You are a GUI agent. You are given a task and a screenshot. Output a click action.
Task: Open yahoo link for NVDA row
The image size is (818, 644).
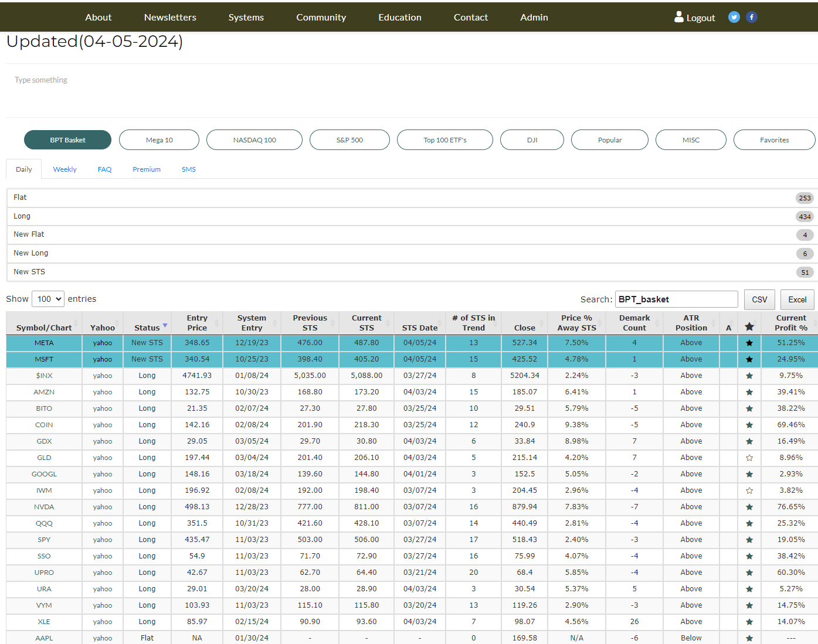coord(102,507)
